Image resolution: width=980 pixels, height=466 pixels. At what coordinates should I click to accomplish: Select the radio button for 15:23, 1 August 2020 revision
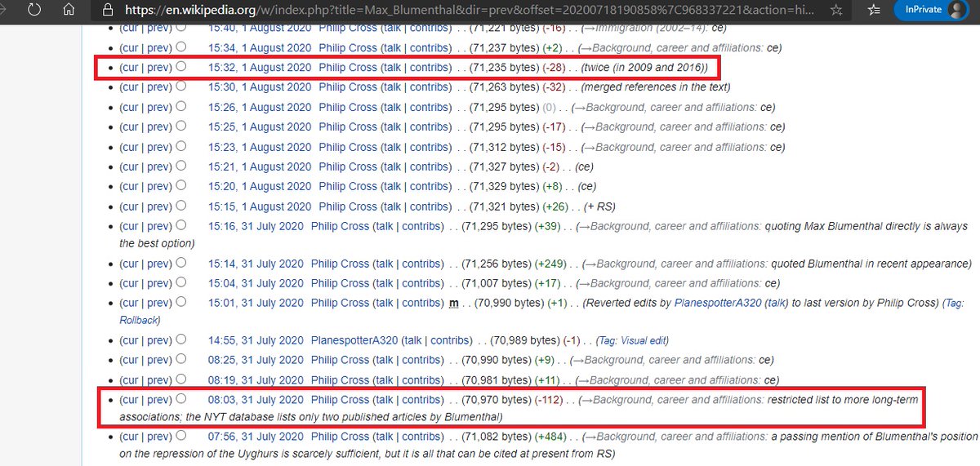[x=181, y=146]
